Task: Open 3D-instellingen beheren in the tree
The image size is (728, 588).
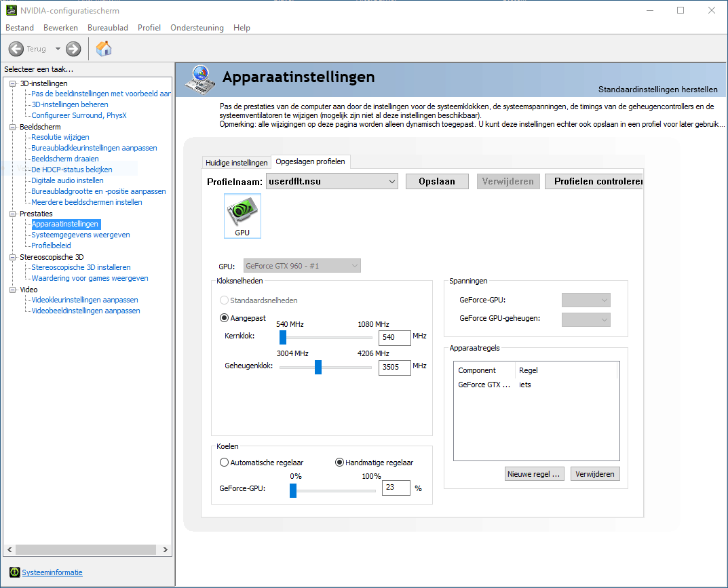Action: pyautogui.click(x=70, y=104)
